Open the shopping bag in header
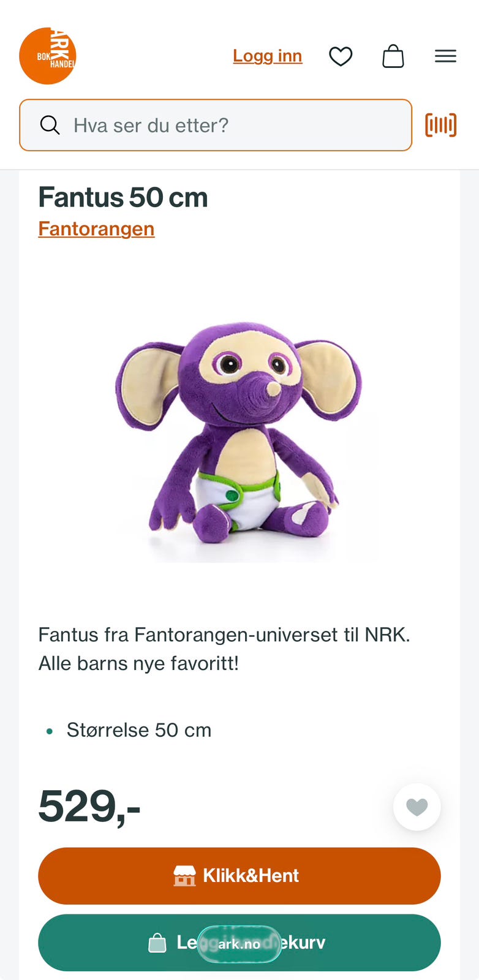The width and height of the screenshot is (479, 980). [x=393, y=56]
